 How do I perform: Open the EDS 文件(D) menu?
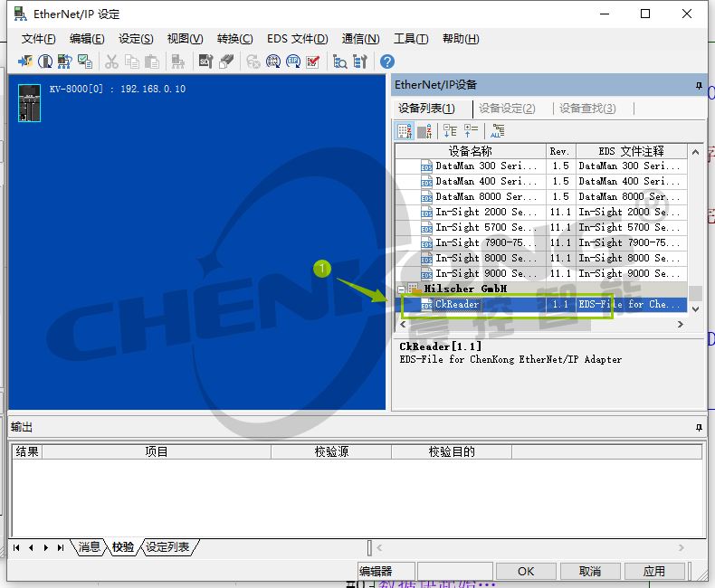(x=297, y=39)
